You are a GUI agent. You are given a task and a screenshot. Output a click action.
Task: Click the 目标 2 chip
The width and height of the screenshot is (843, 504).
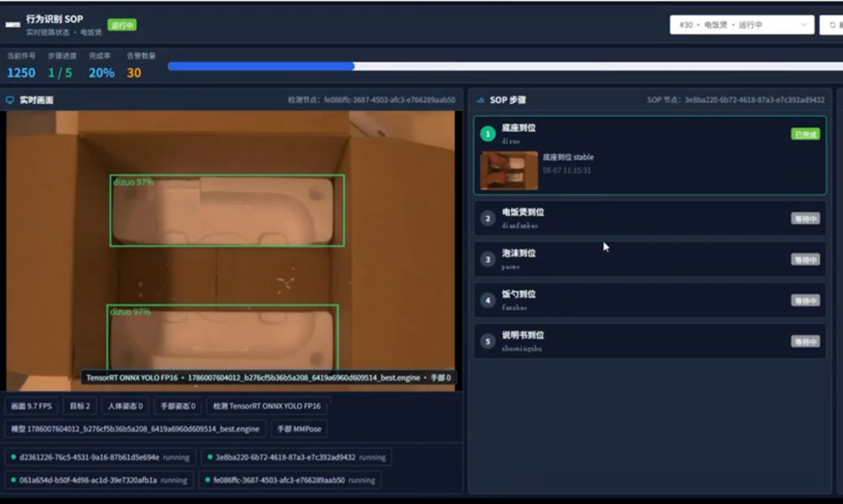(80, 406)
